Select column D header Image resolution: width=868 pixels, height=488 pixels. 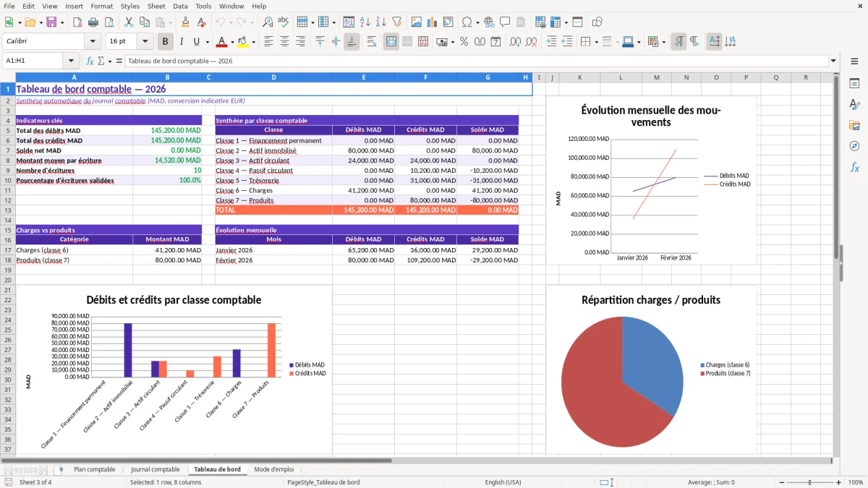[273, 77]
